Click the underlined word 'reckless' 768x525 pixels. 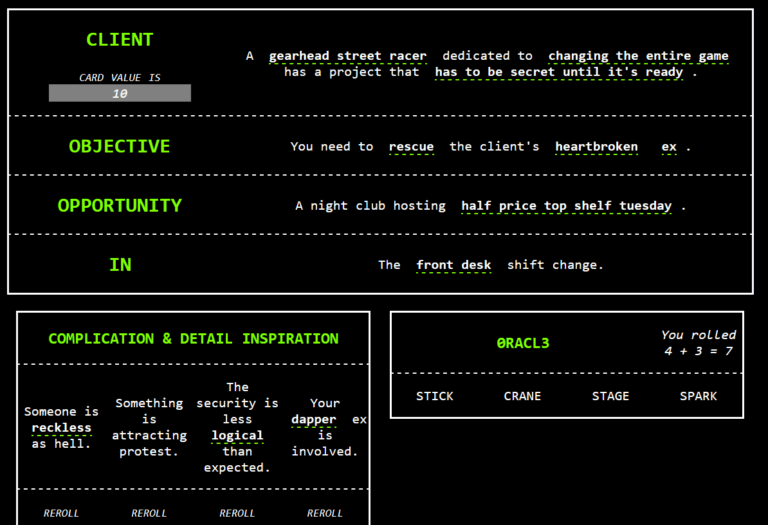tap(61, 428)
